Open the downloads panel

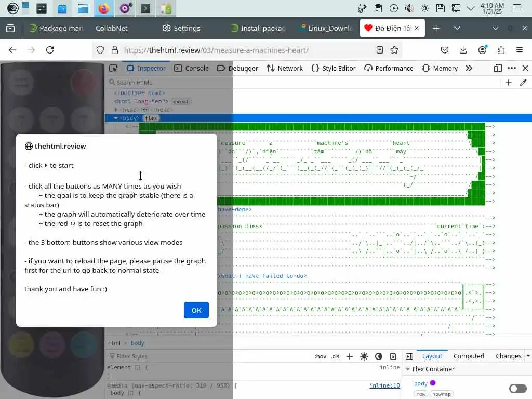click(x=463, y=50)
